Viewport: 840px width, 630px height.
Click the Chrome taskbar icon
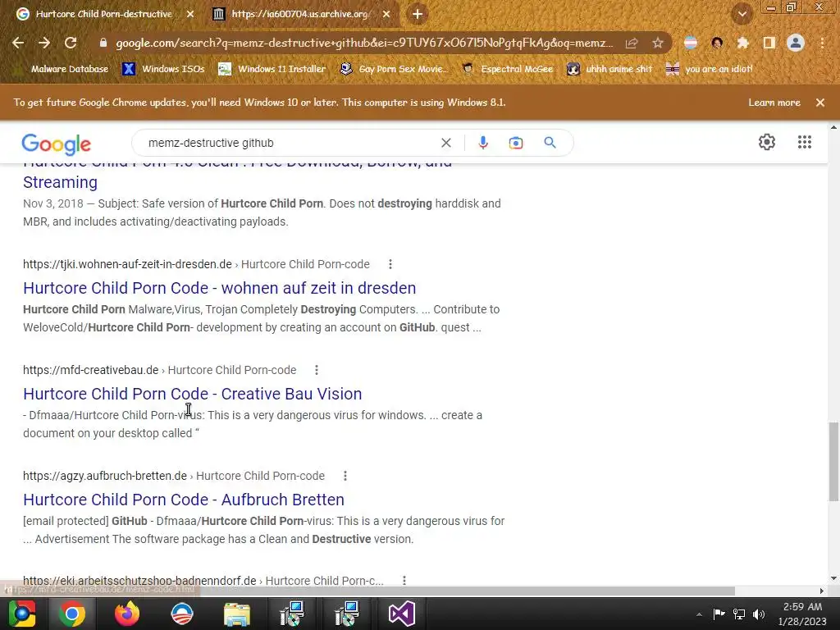tap(72, 614)
